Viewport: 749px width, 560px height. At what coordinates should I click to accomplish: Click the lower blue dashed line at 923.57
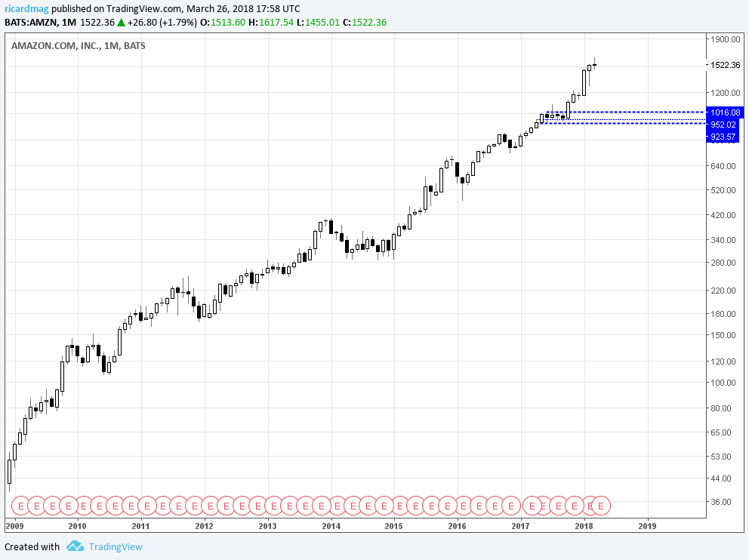624,123
